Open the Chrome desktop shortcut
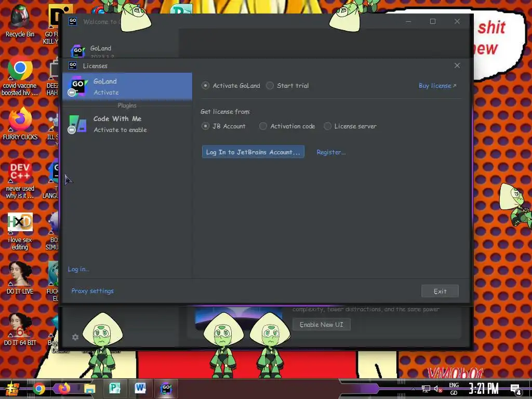Screen dimensions: 532x399 click(20, 76)
